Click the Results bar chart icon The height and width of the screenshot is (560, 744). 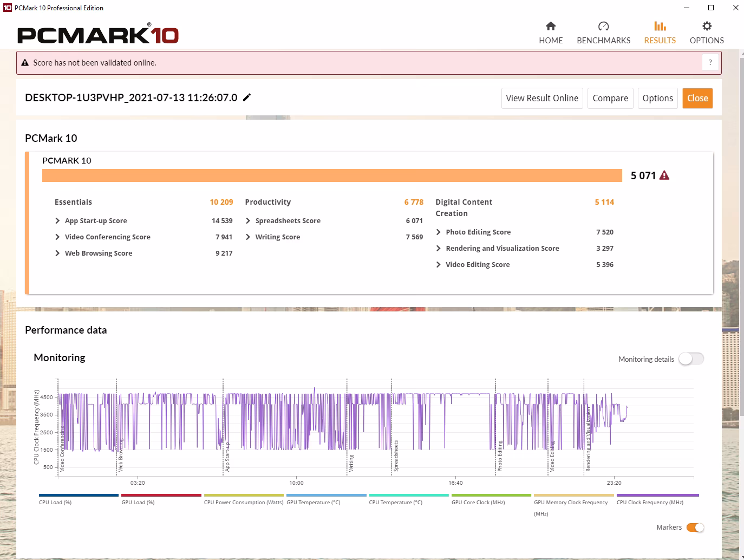point(660,26)
